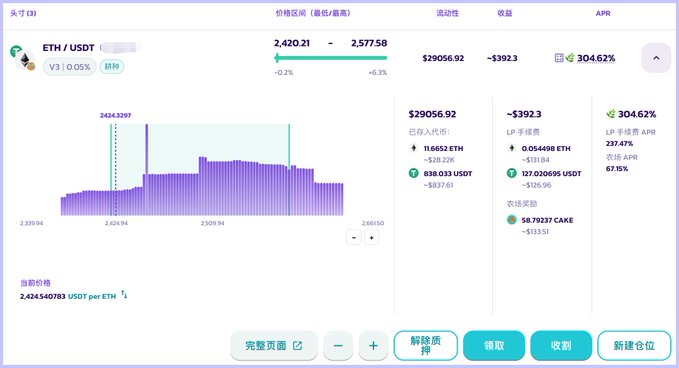This screenshot has height=368, width=679.
Task: Click the 838.033 USDT deposited amount
Action: [448, 173]
